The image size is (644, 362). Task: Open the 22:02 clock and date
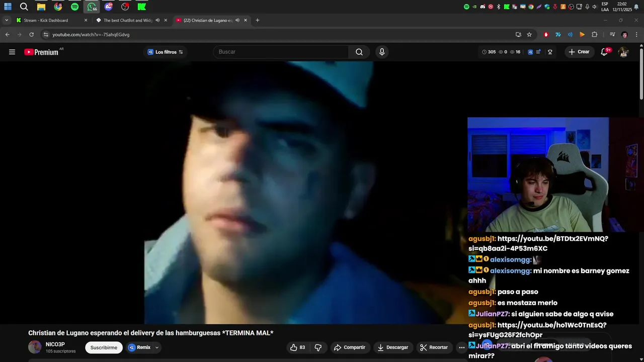(622, 7)
